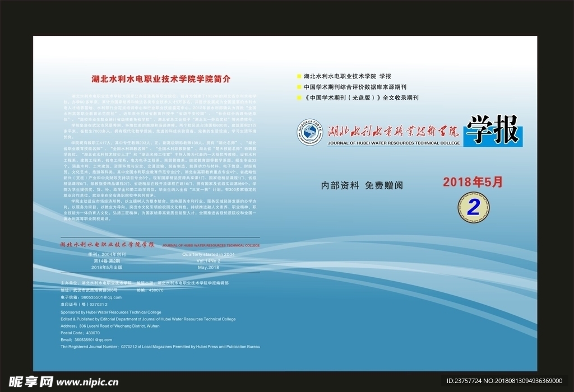Viewport: 574px width, 392px height.
Task: Click the faded introduction paragraph on the back cover
Action: point(160,157)
